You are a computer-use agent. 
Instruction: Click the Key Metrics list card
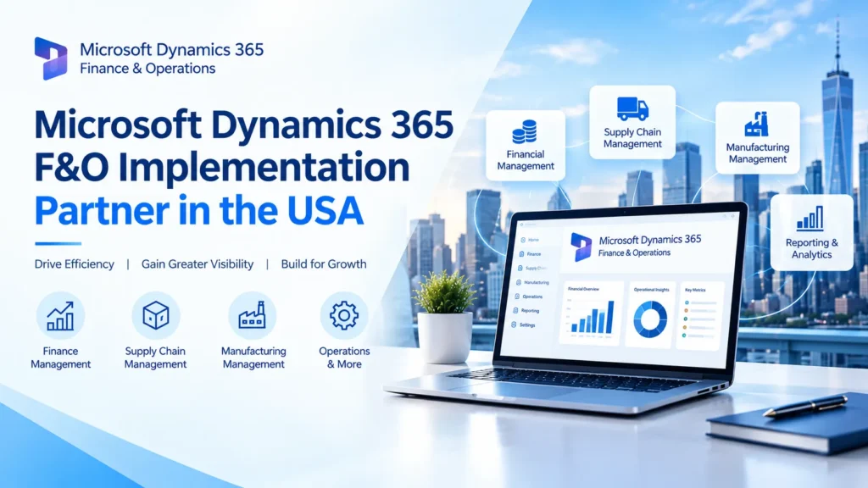point(699,314)
